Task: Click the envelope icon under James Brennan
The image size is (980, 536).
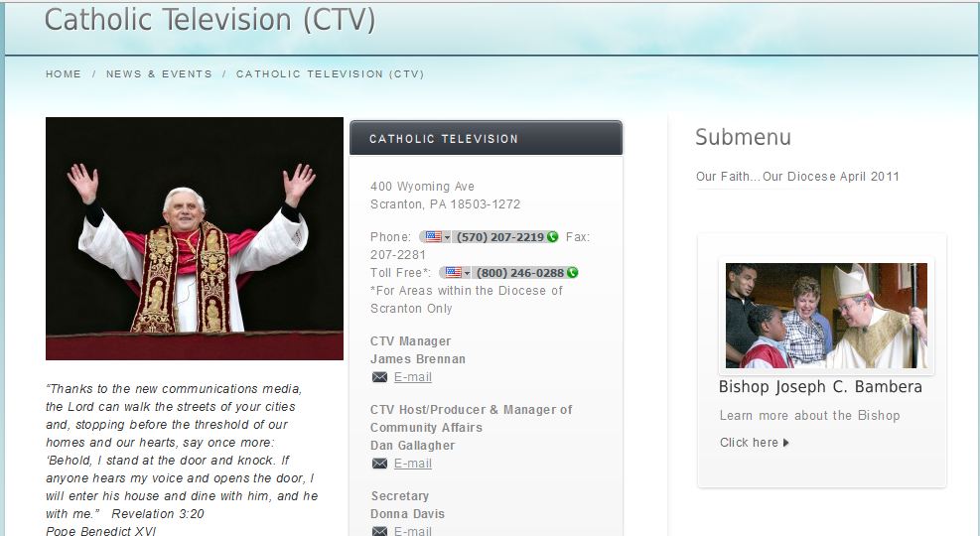Action: (x=379, y=377)
